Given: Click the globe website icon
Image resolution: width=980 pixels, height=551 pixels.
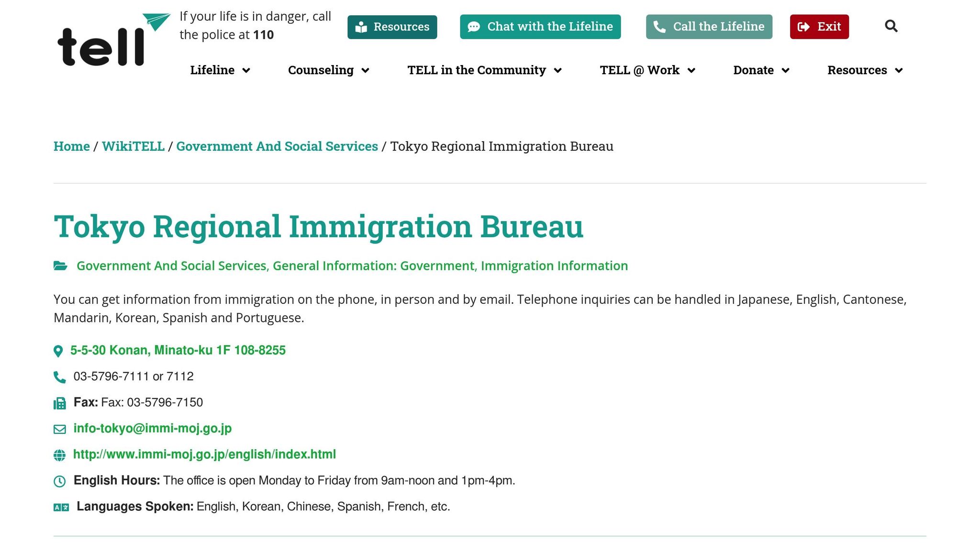Looking at the screenshot, I should [x=59, y=455].
